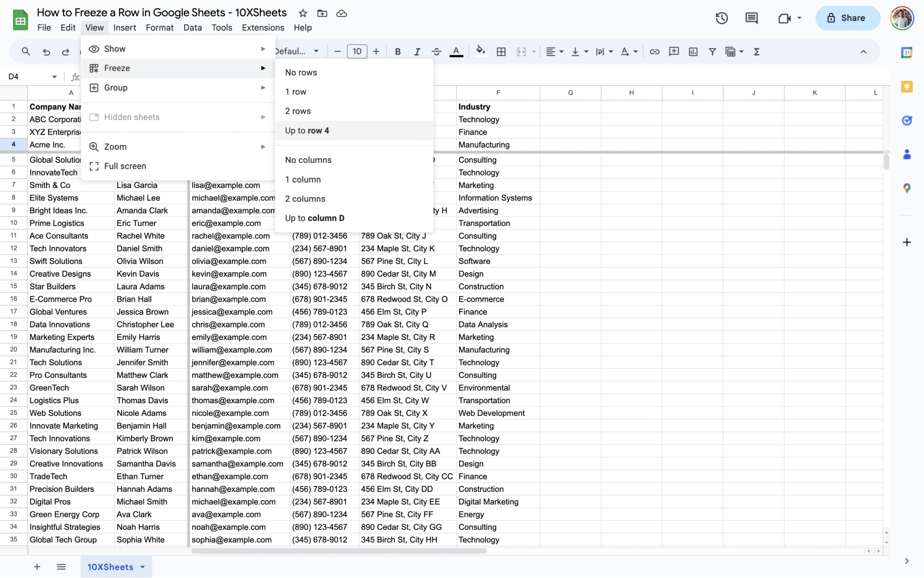Screen dimensions: 924x578
Task: Open the text color picker
Action: [456, 51]
